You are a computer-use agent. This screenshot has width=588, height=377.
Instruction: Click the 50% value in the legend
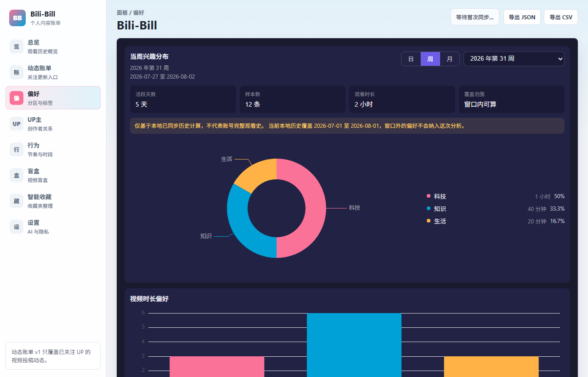[559, 196]
